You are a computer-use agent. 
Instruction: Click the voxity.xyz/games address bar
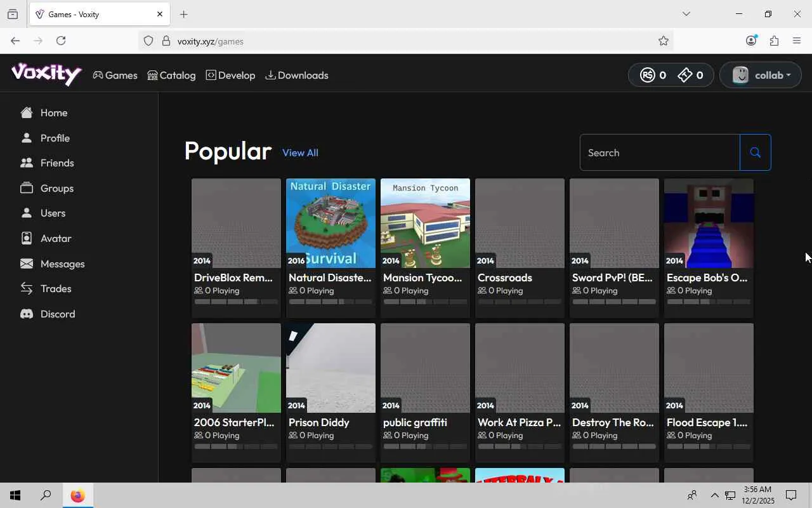tap(406, 41)
